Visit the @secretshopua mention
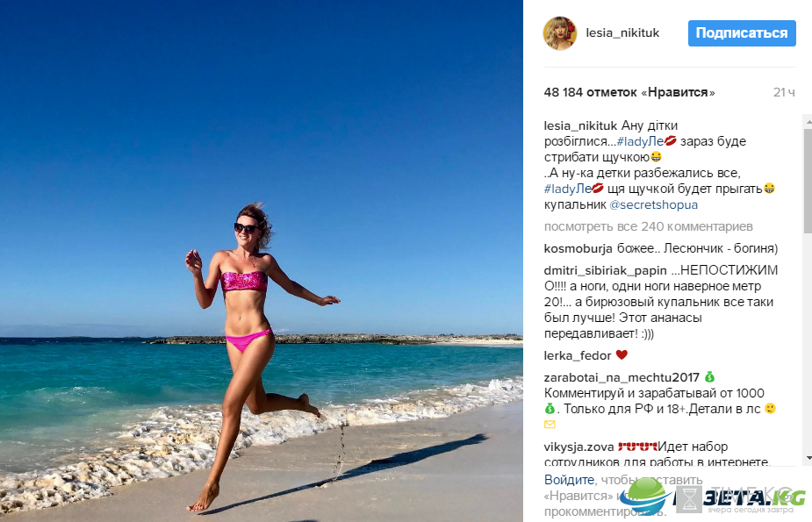 [x=653, y=205]
